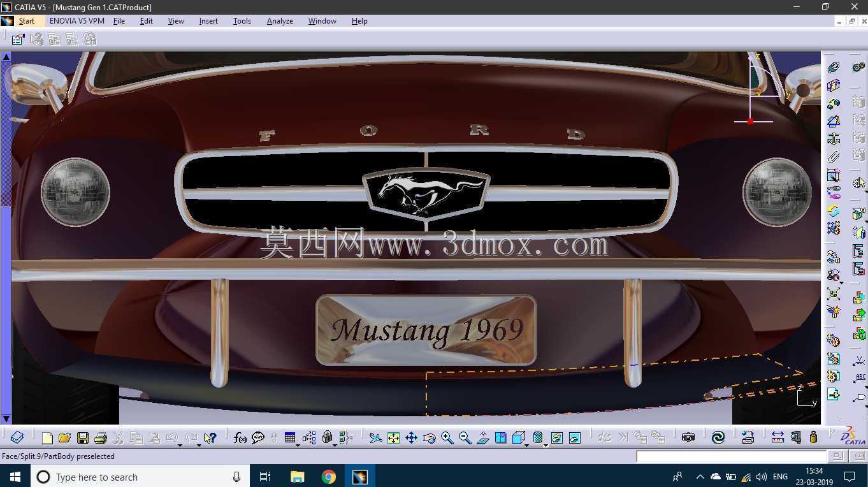Click the Windows Start button
The image size is (868, 487).
pyautogui.click(x=15, y=477)
